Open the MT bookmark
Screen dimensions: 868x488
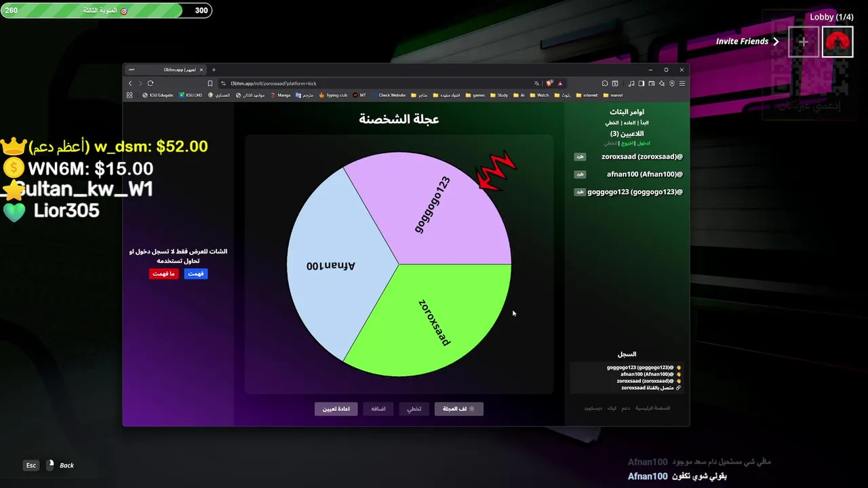point(359,95)
